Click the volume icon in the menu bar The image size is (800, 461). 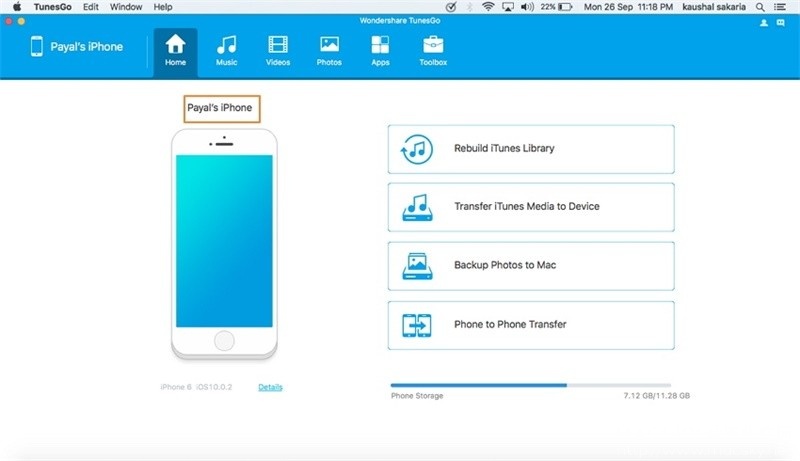point(527,7)
